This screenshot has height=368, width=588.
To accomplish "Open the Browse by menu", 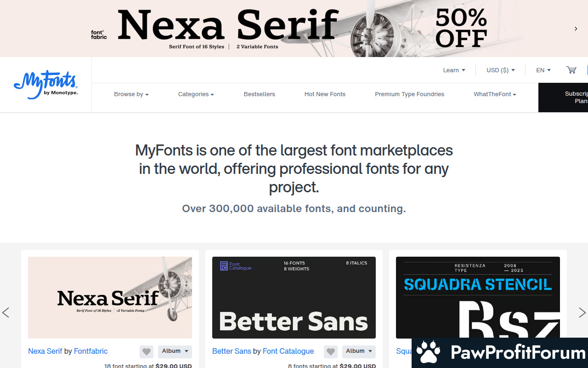I will [x=131, y=94].
